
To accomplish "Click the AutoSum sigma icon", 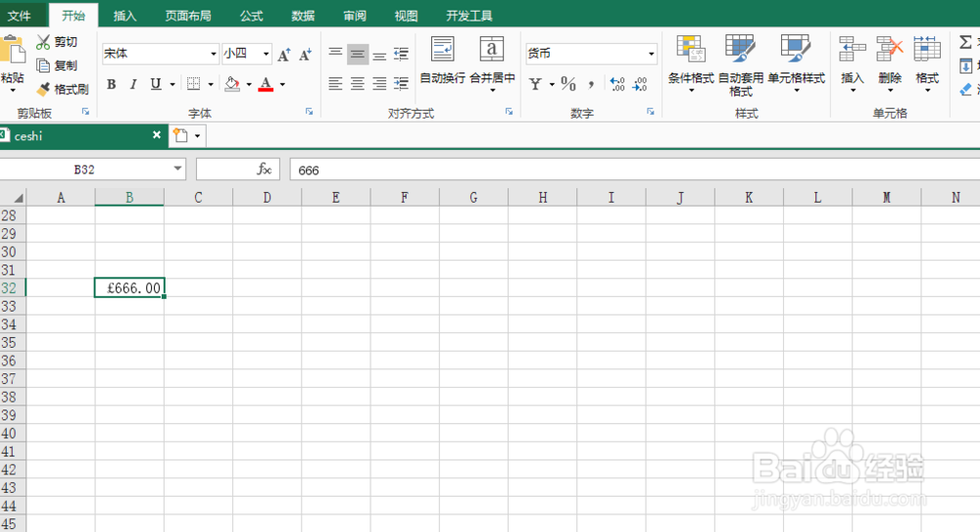I will point(965,42).
